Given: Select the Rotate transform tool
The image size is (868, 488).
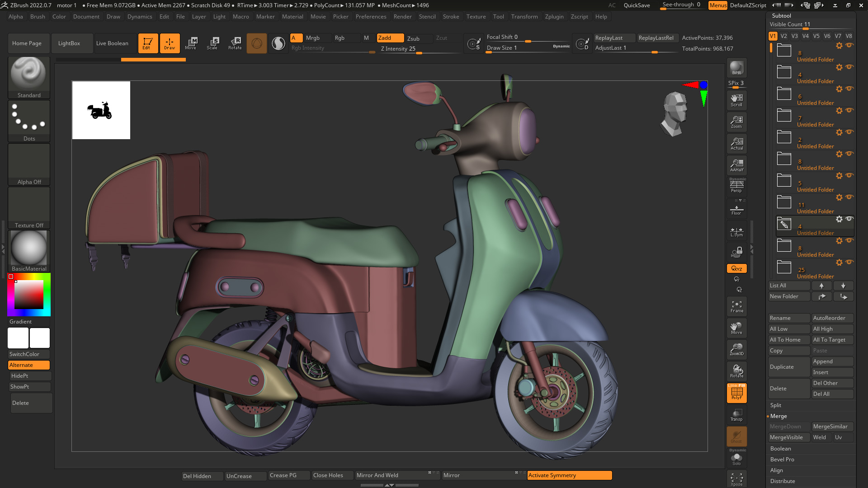Looking at the screenshot, I should 235,43.
